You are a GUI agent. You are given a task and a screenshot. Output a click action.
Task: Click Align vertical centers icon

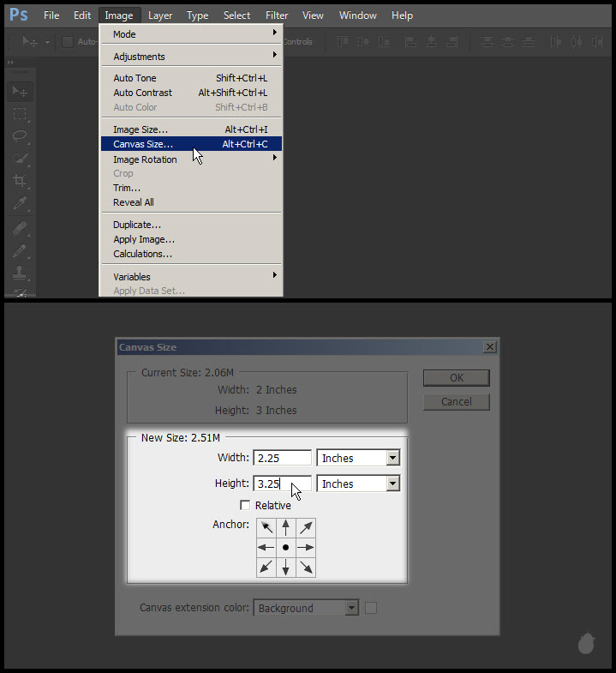(363, 42)
